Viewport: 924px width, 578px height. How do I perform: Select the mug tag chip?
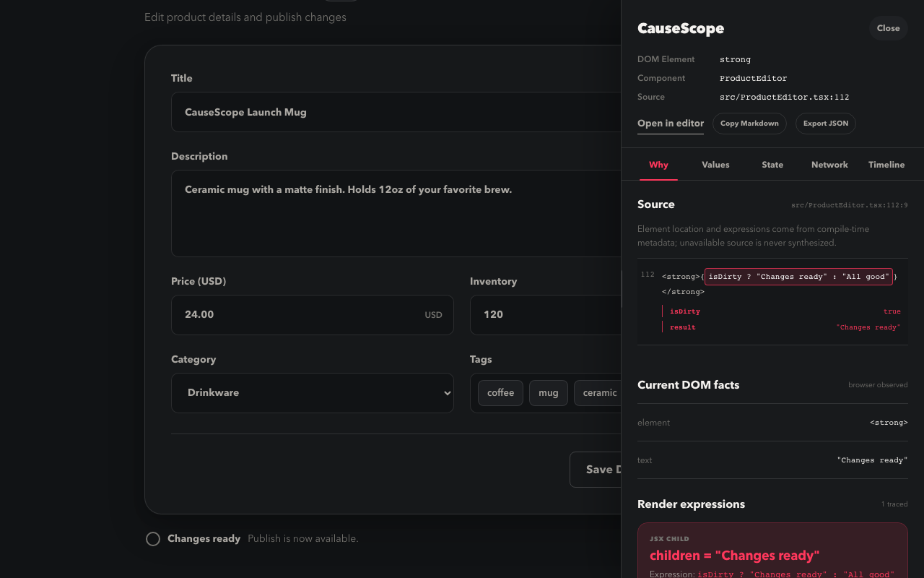click(x=549, y=393)
